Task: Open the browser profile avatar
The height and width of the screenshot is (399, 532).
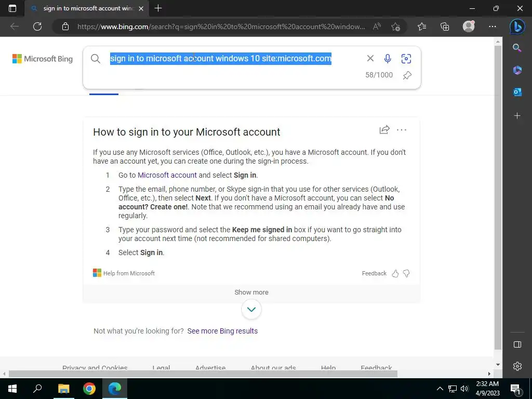Action: tap(469, 26)
